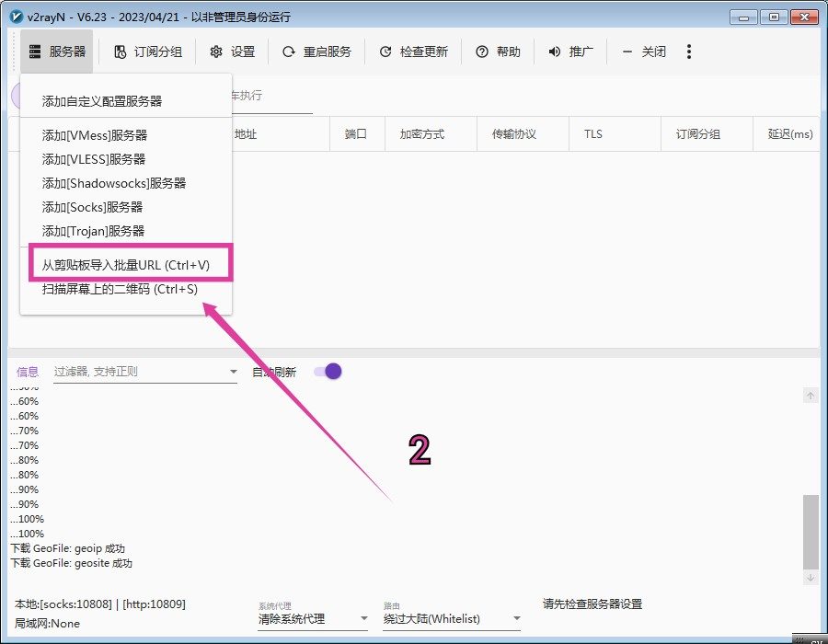Click the settings gear icon
Viewport: 828px width, 644px height.
pyautogui.click(x=216, y=52)
